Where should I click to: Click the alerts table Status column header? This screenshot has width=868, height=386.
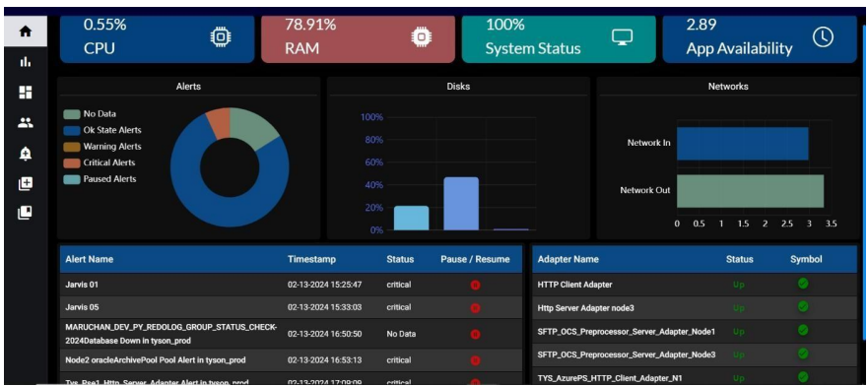pos(400,259)
